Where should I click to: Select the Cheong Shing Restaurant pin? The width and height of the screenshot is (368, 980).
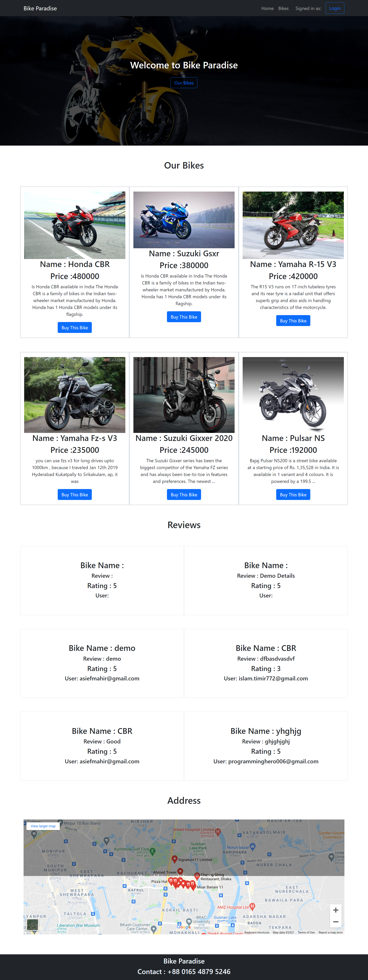point(197,875)
